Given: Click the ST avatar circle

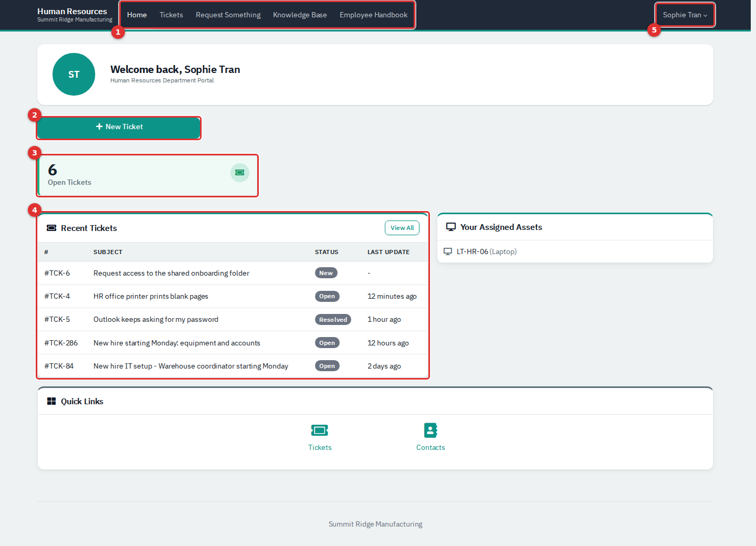Looking at the screenshot, I should pos(74,75).
